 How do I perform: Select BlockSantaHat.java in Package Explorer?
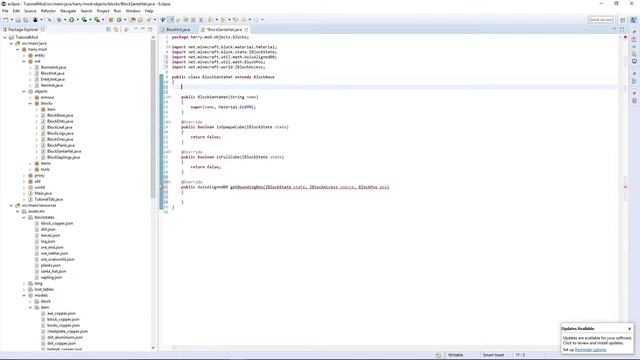point(64,151)
